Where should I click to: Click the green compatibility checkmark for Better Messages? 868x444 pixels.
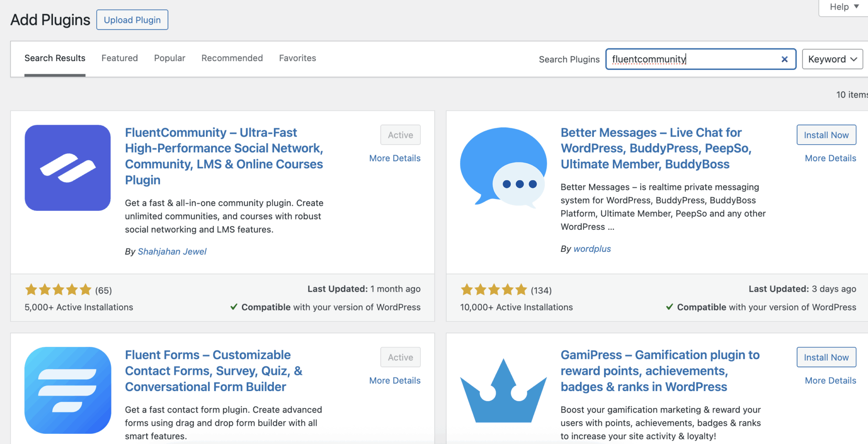(x=670, y=307)
